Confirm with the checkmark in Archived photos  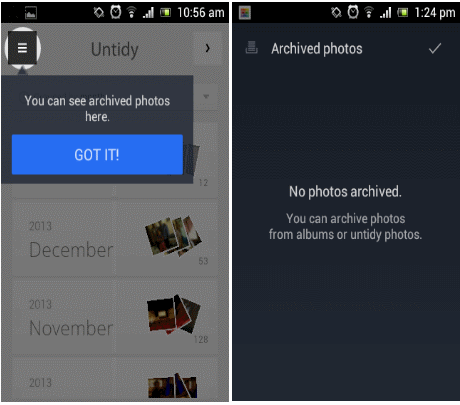435,49
